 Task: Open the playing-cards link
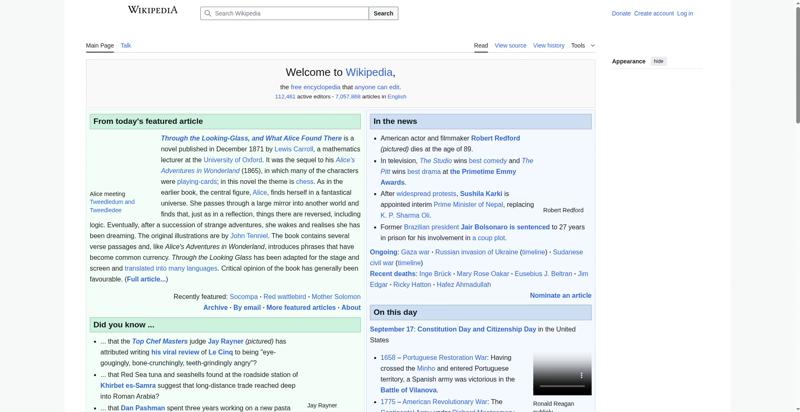pyautogui.click(x=197, y=182)
